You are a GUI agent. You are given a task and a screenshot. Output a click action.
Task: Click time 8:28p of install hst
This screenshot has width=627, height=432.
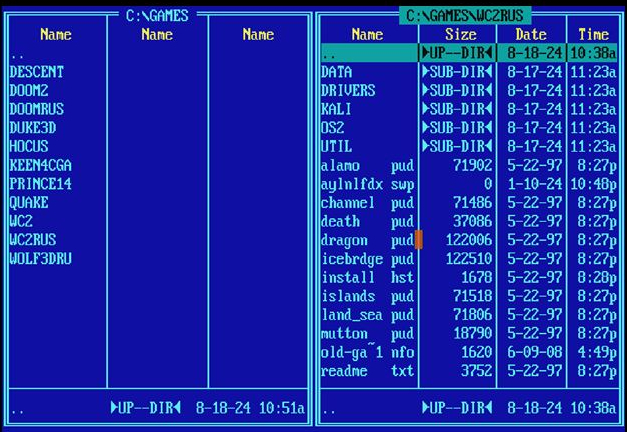(x=597, y=277)
